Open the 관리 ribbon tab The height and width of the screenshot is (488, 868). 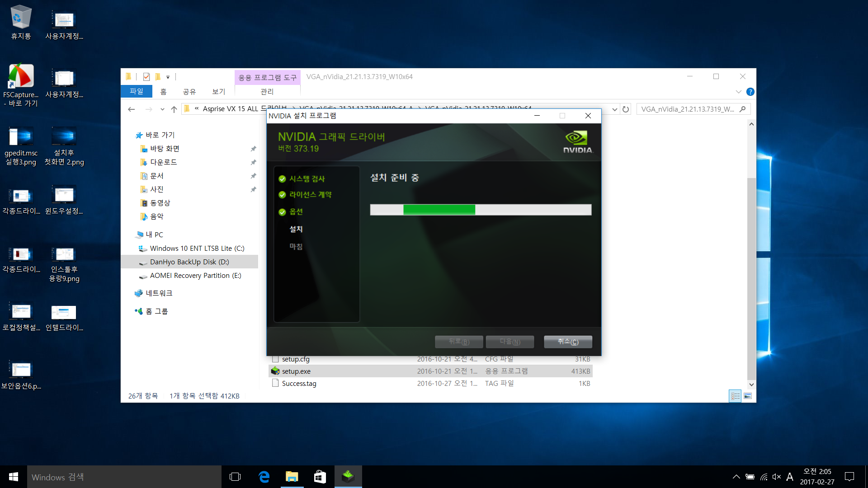[267, 92]
